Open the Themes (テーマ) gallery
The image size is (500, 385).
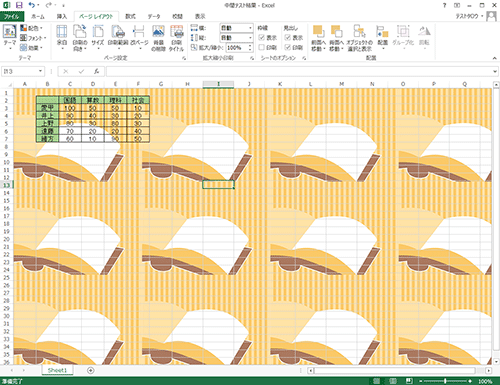(10, 37)
